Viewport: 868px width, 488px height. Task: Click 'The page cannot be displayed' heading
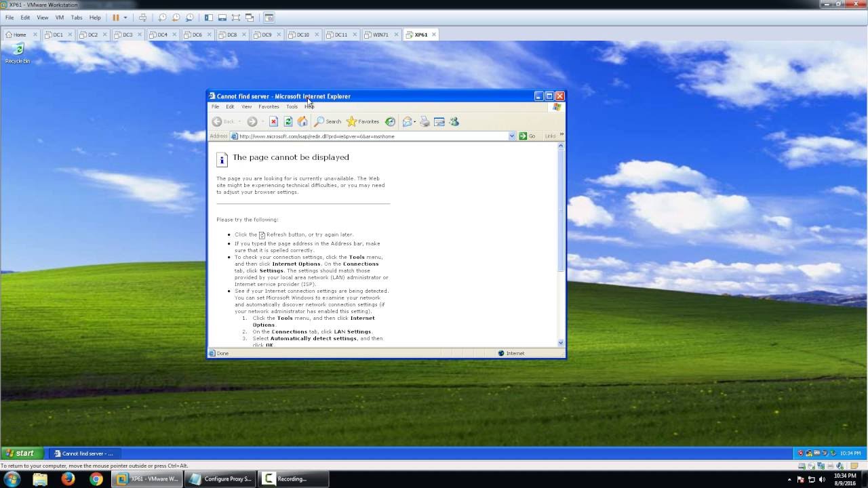pyautogui.click(x=291, y=157)
